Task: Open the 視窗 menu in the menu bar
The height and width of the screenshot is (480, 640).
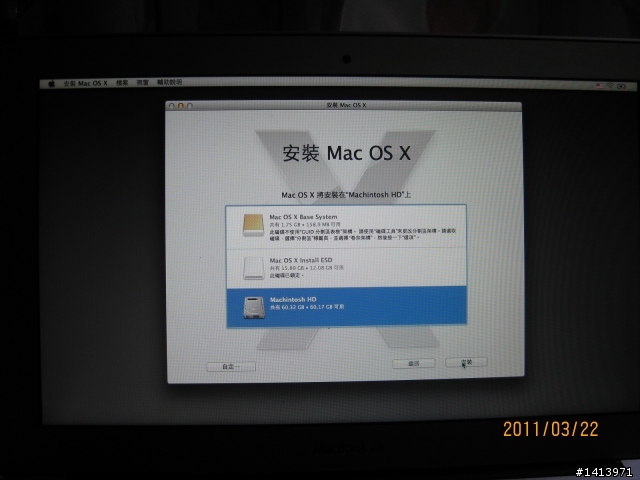Action: tap(142, 82)
